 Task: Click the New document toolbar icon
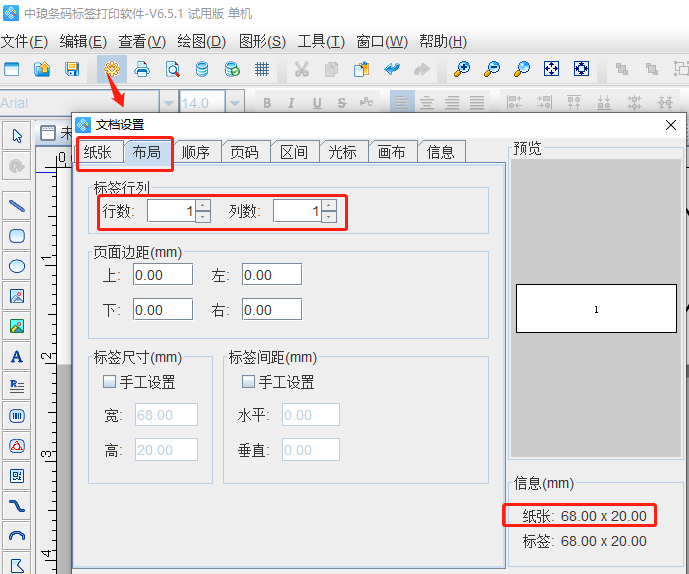[x=11, y=69]
